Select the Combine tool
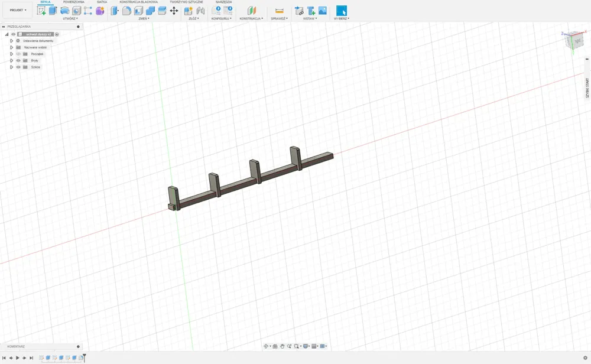The image size is (591, 364). click(x=150, y=11)
